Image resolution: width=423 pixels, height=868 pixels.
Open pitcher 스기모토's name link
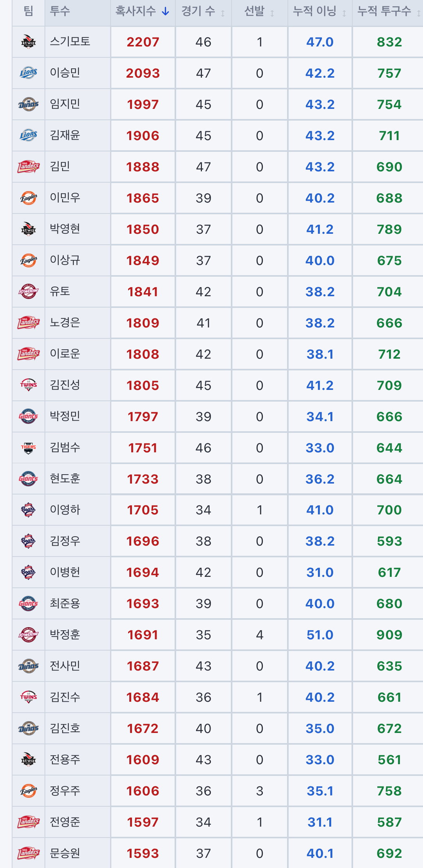(x=70, y=41)
